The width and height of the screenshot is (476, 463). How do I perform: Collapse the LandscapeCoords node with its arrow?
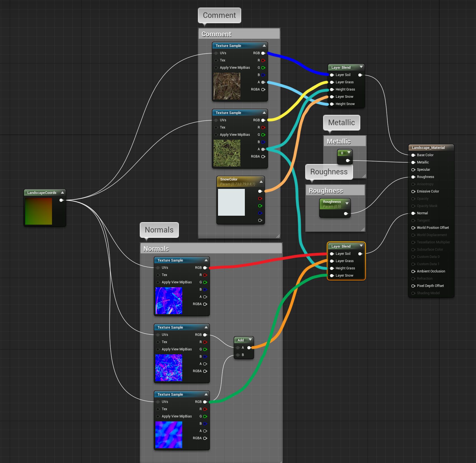(63, 193)
